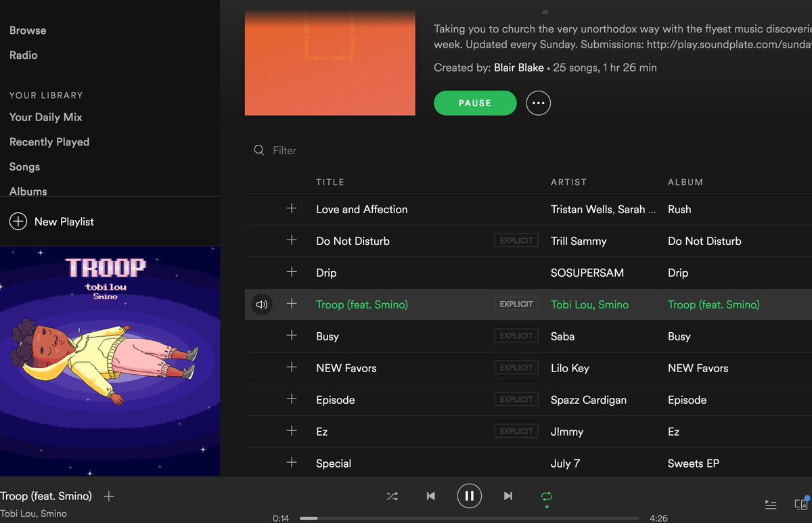
Task: Open the Rush album
Action: [x=679, y=209]
